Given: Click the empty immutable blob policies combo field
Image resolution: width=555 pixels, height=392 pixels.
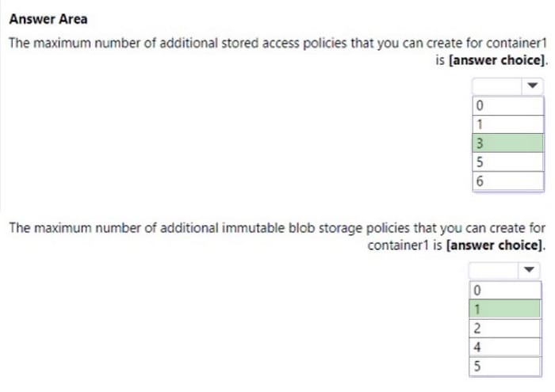Looking at the screenshot, I should point(494,270).
